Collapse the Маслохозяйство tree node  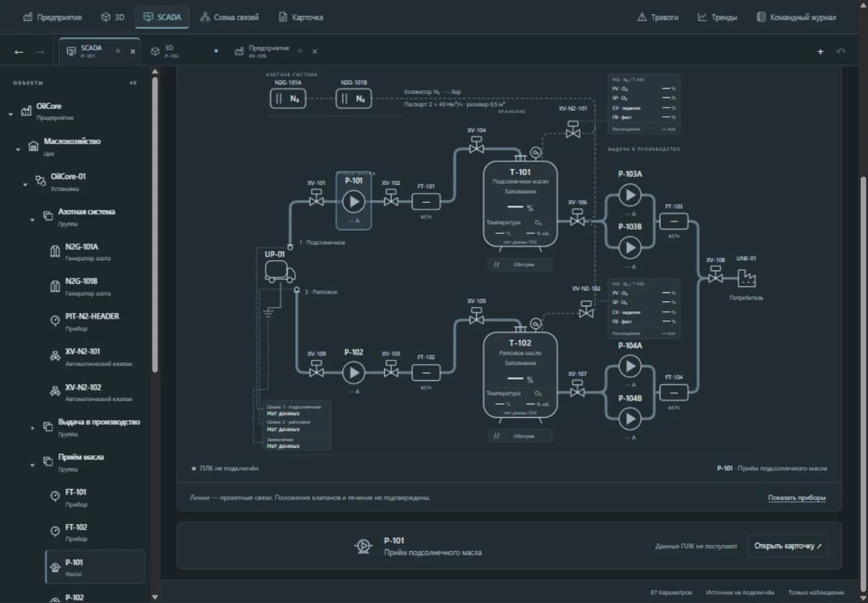point(18,149)
